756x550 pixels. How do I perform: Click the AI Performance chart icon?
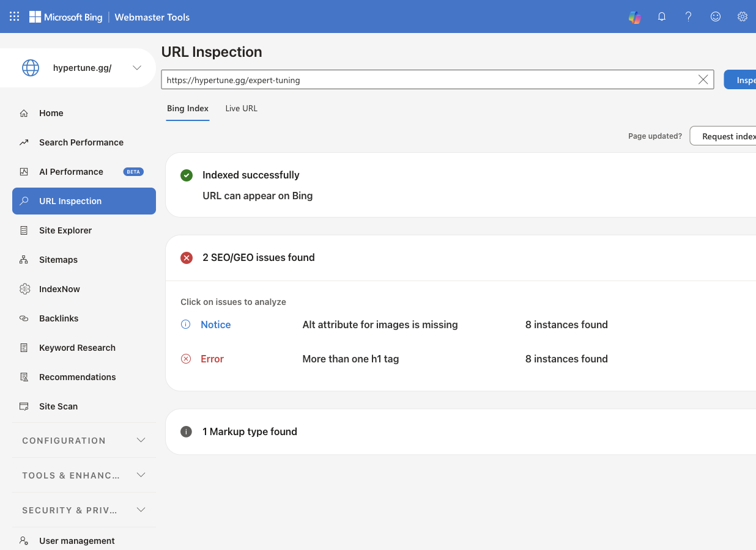click(24, 172)
